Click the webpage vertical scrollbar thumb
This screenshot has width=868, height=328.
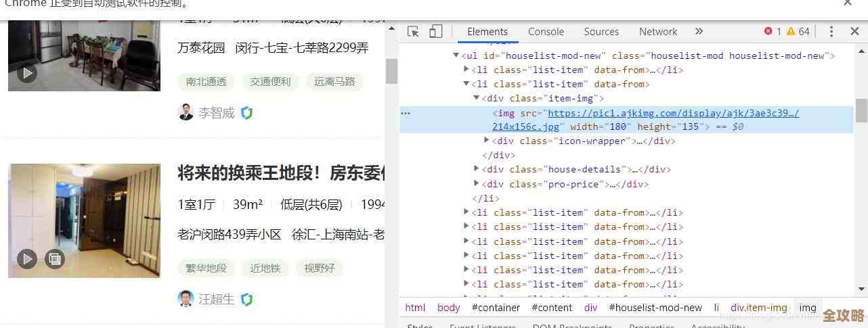(391, 71)
